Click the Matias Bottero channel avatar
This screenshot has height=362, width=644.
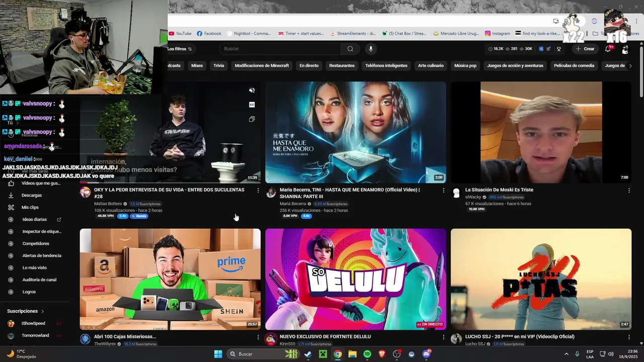[85, 193]
